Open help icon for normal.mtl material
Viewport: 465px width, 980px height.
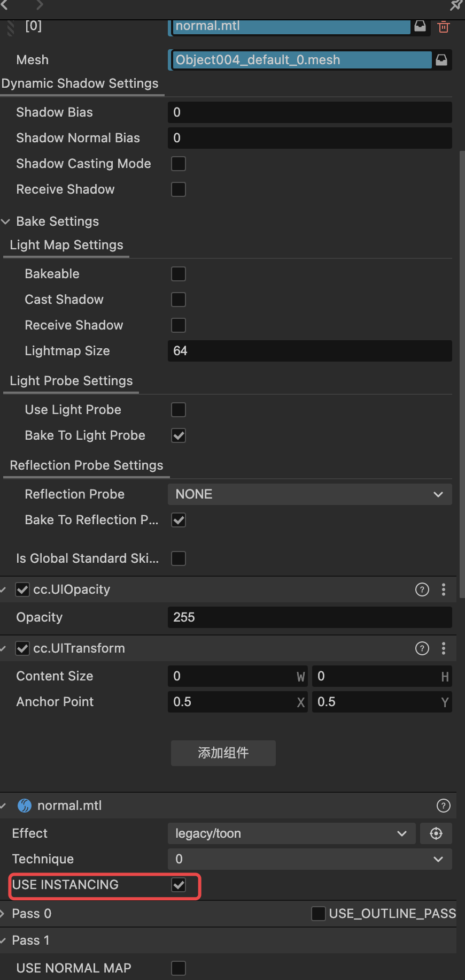(x=444, y=806)
